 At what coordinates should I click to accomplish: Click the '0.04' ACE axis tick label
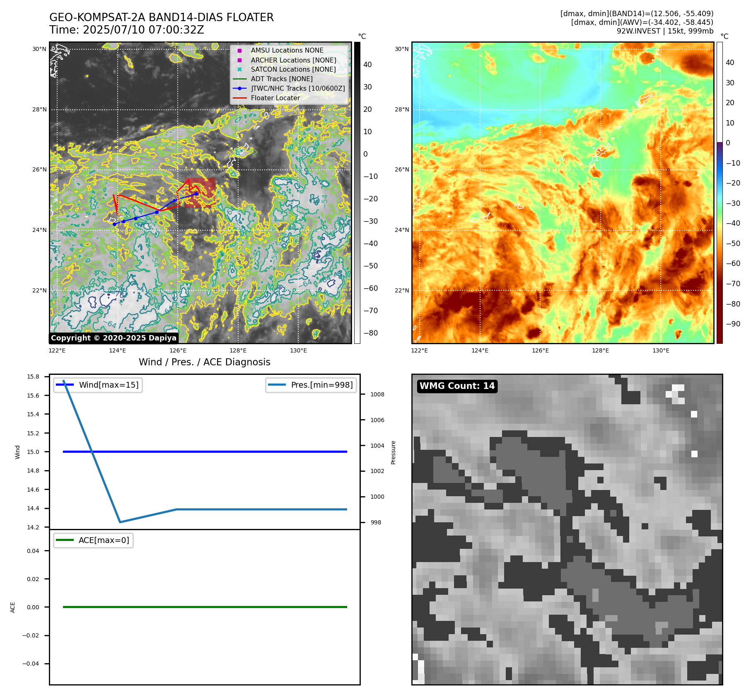pos(33,551)
